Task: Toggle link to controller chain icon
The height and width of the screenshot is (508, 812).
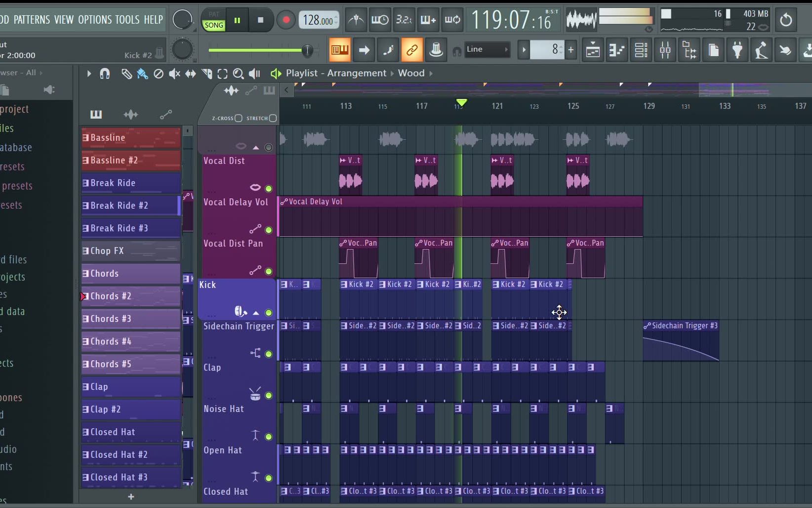Action: point(412,50)
